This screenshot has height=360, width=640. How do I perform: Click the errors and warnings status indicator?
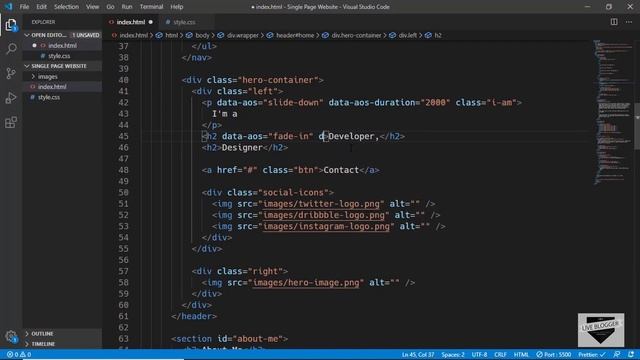point(19,354)
